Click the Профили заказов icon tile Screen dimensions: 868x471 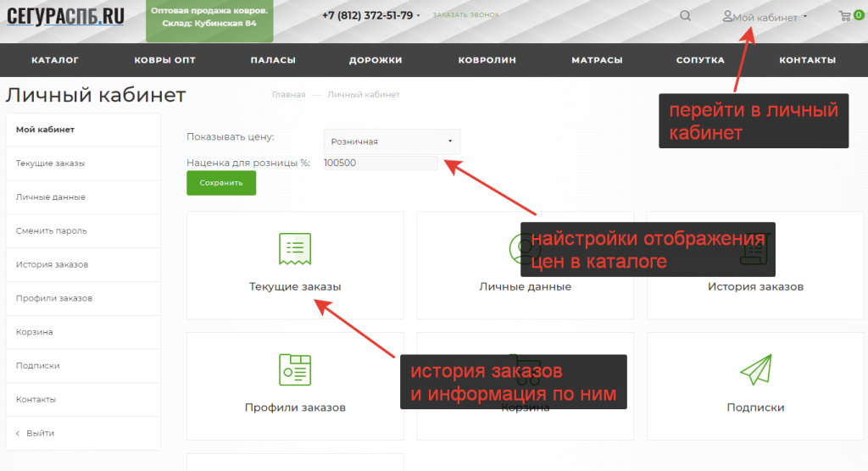295,369
